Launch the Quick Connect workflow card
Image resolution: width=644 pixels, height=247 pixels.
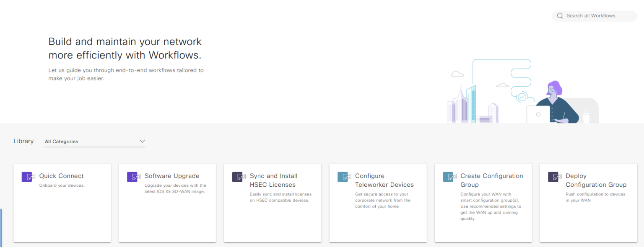62,203
